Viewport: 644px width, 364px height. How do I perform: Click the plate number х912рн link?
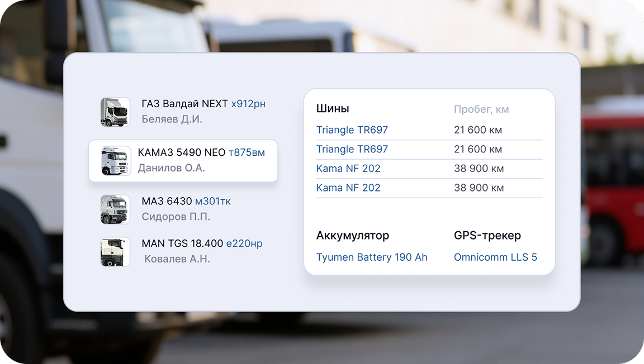click(x=249, y=103)
